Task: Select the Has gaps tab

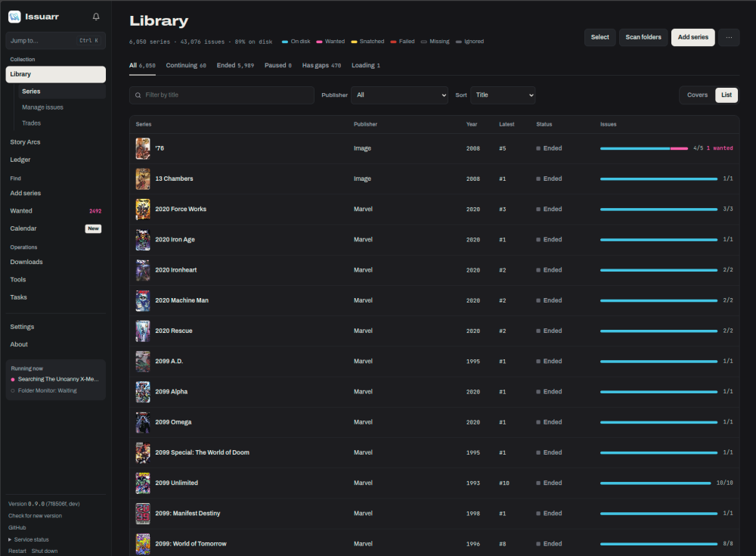Action: [x=321, y=66]
